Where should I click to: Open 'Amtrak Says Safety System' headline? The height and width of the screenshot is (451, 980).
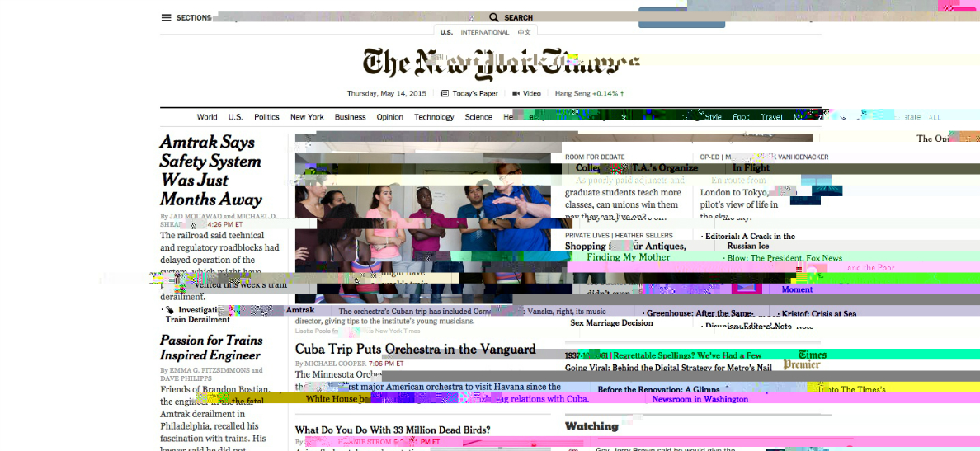[210, 171]
